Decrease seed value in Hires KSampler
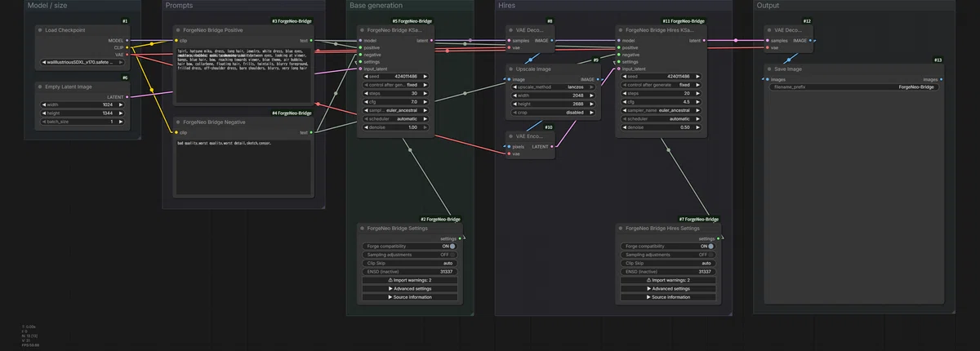980x351 pixels. pyautogui.click(x=623, y=76)
